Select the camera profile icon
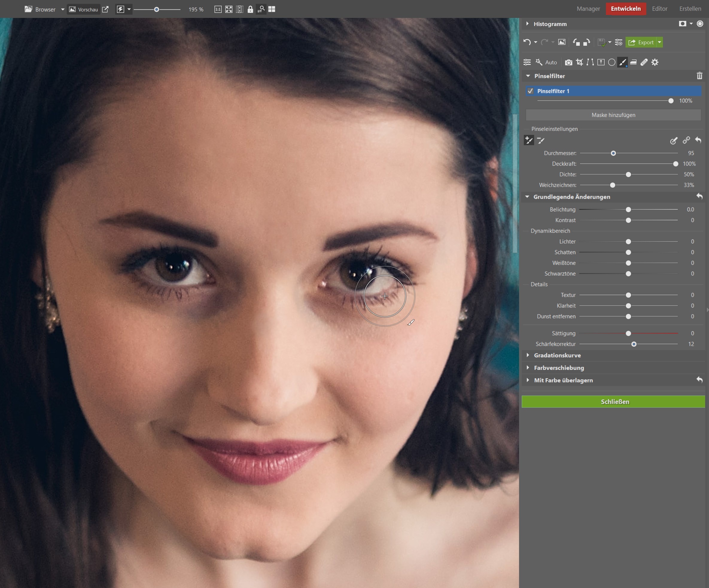Image resolution: width=709 pixels, height=588 pixels. coord(569,62)
